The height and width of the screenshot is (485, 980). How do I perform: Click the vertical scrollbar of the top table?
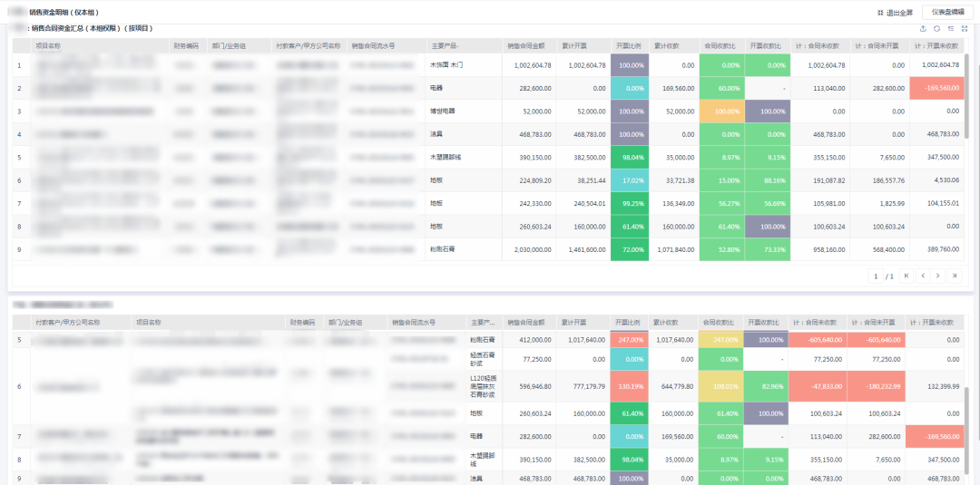tap(967, 95)
